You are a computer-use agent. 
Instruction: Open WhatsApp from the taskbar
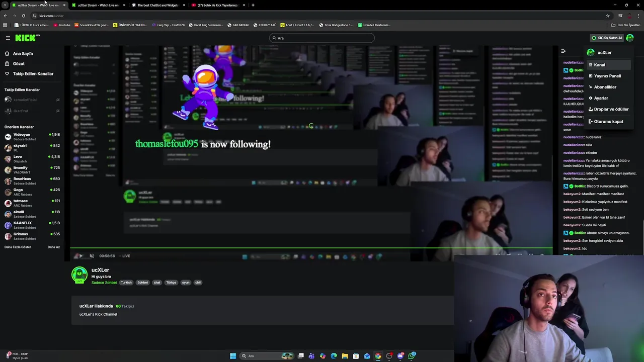tap(412, 356)
